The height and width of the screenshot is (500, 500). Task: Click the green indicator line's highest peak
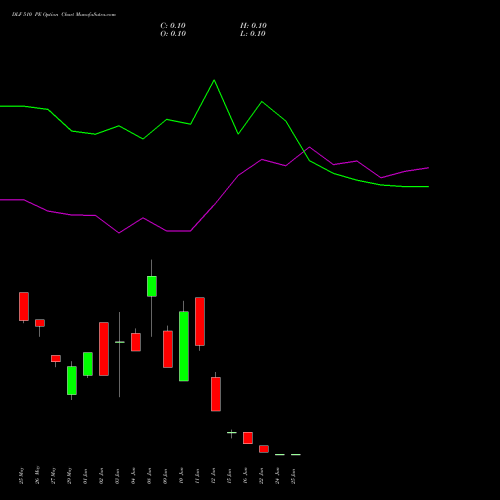click(x=214, y=80)
